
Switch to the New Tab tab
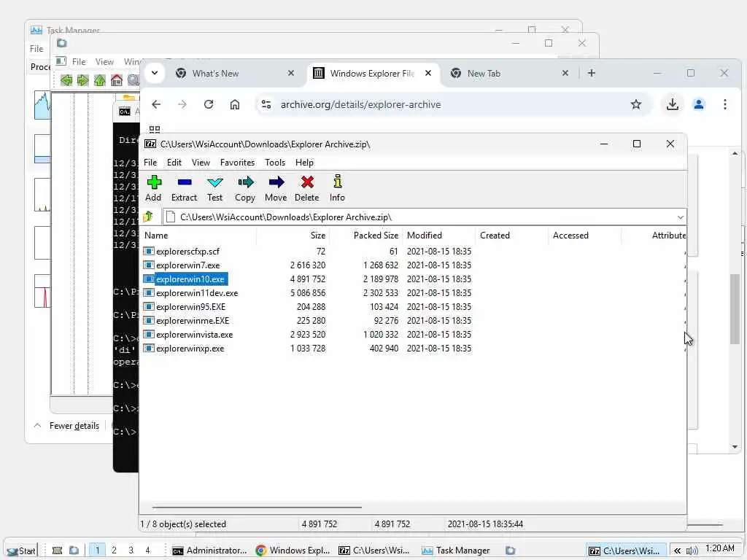(508, 74)
